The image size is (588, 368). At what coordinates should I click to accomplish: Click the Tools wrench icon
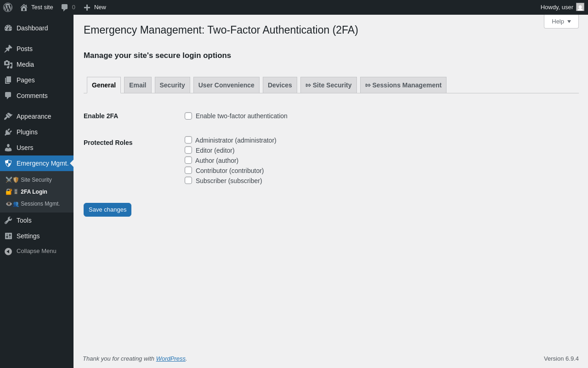pos(8,220)
